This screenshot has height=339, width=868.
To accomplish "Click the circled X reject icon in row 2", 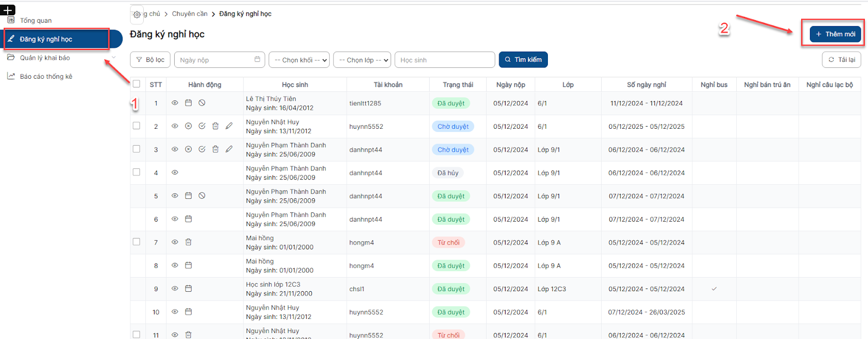I will click(x=188, y=126).
